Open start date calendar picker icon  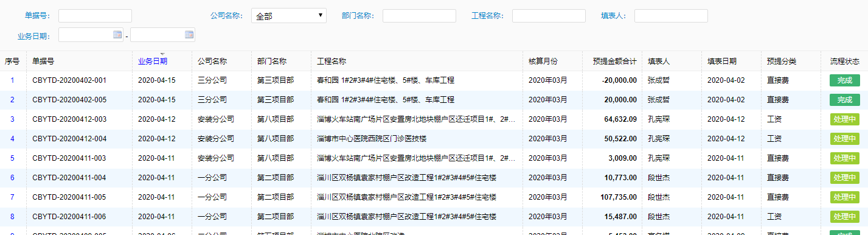[x=117, y=35]
